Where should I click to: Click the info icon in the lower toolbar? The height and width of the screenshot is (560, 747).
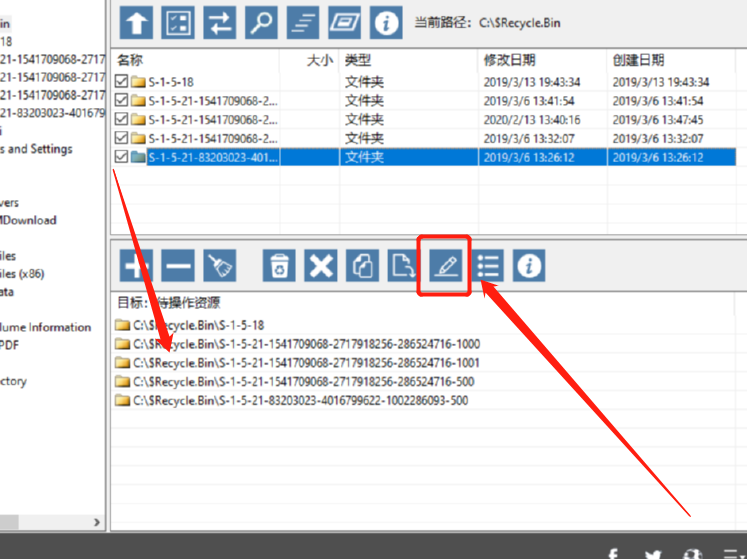[x=529, y=265]
